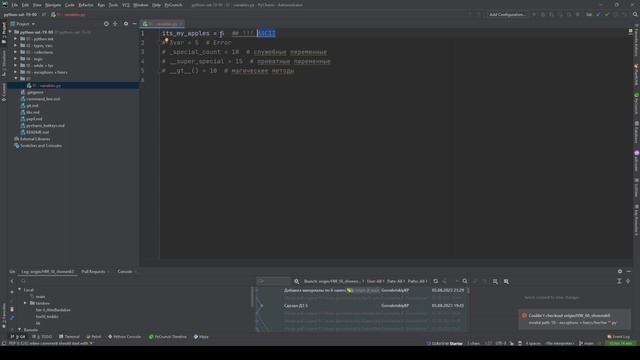Open Scratches and Consoles node
The height and width of the screenshot is (360, 640).
(x=38, y=145)
